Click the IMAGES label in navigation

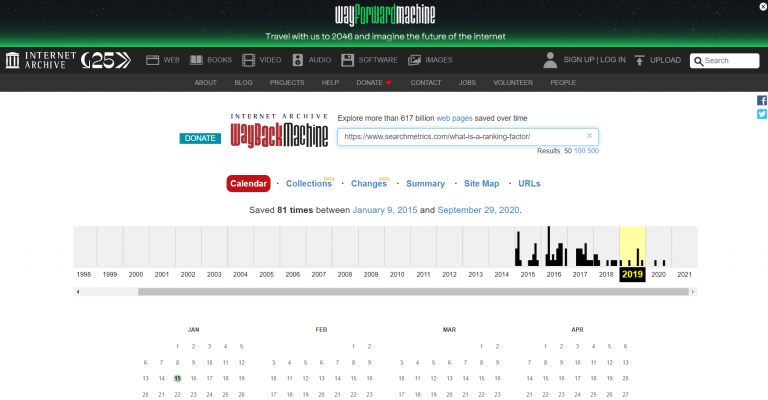[x=438, y=60]
